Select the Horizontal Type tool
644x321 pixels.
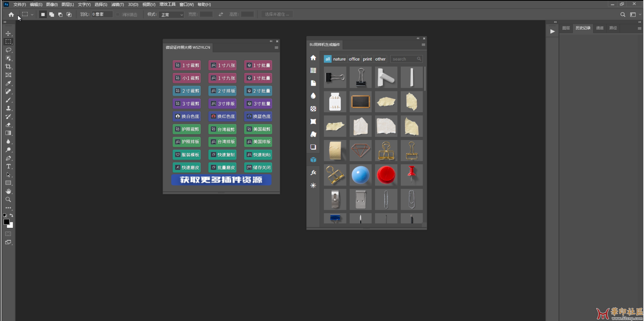8,166
